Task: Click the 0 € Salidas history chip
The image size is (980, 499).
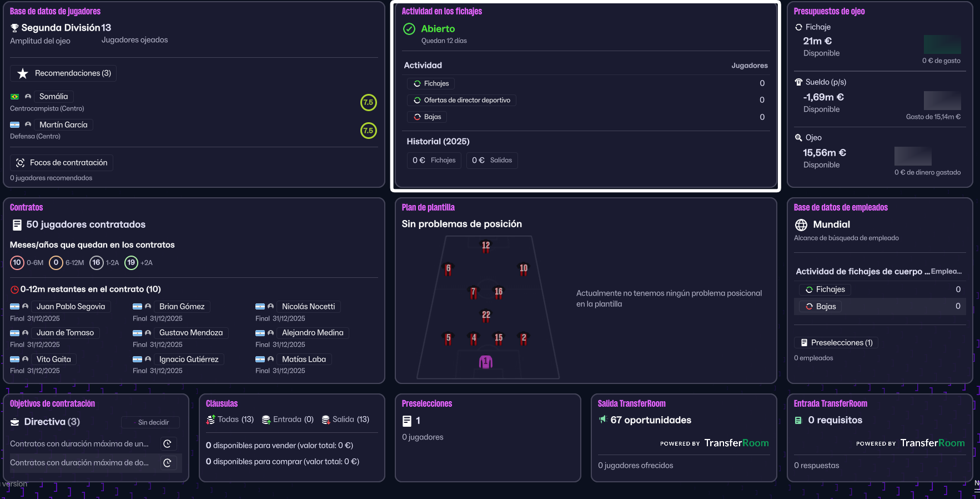Action: click(492, 161)
